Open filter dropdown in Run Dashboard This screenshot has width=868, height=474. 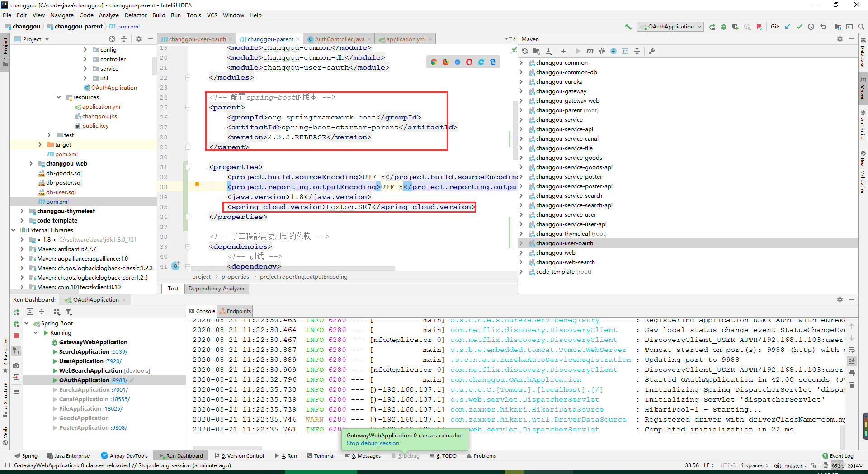click(x=69, y=312)
